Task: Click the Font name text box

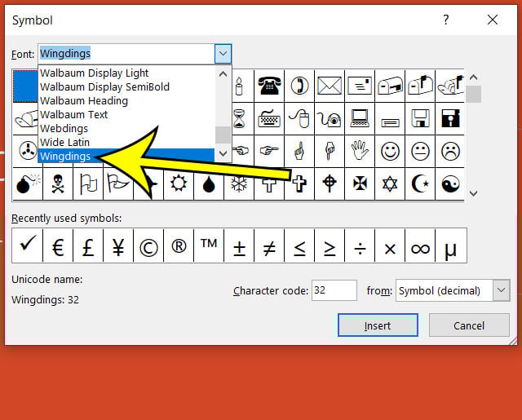Action: coord(126,54)
